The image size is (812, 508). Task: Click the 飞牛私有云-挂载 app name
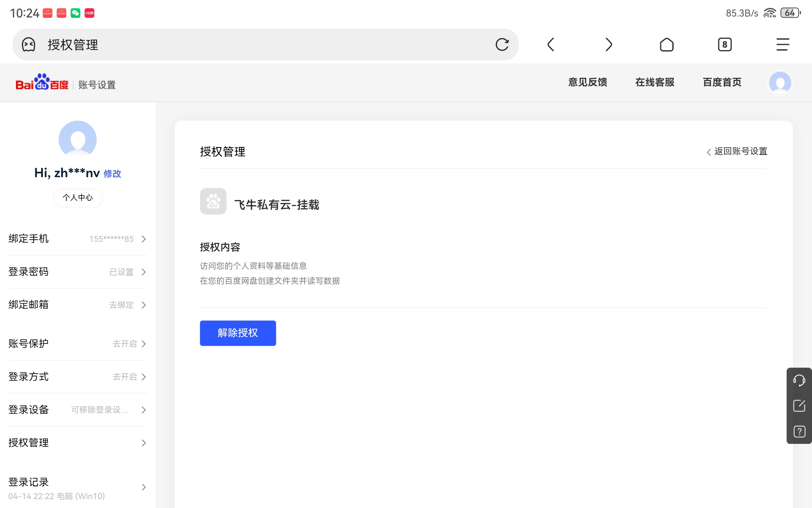coord(277,204)
